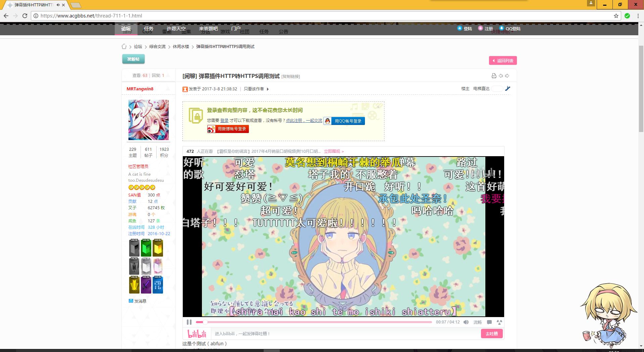Mute tab via speaker icon on tab

tap(58, 5)
